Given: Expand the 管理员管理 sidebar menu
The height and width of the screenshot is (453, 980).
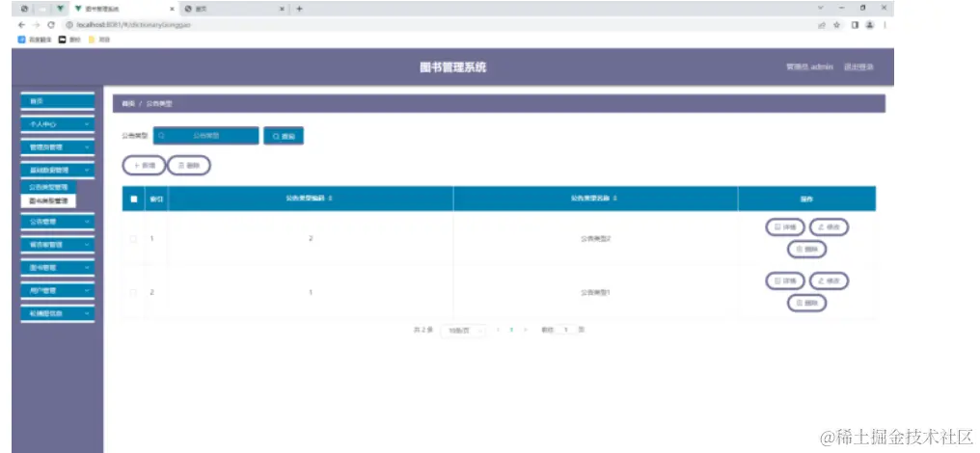Looking at the screenshot, I should coord(58,147).
